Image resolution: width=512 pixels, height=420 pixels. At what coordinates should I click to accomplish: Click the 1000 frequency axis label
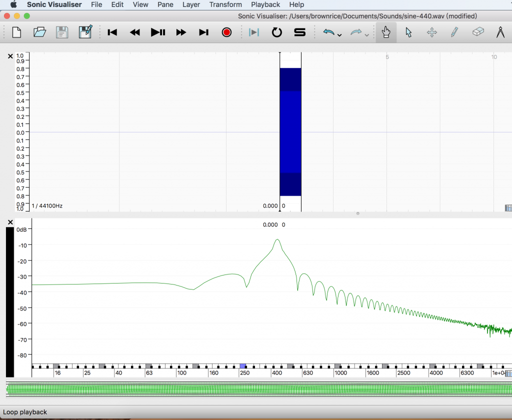pos(340,373)
